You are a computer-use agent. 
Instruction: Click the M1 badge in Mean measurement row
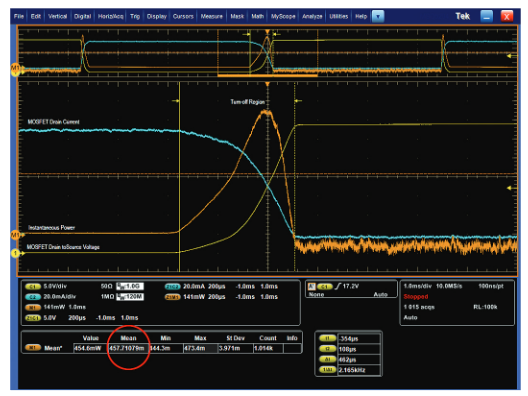[33, 348]
